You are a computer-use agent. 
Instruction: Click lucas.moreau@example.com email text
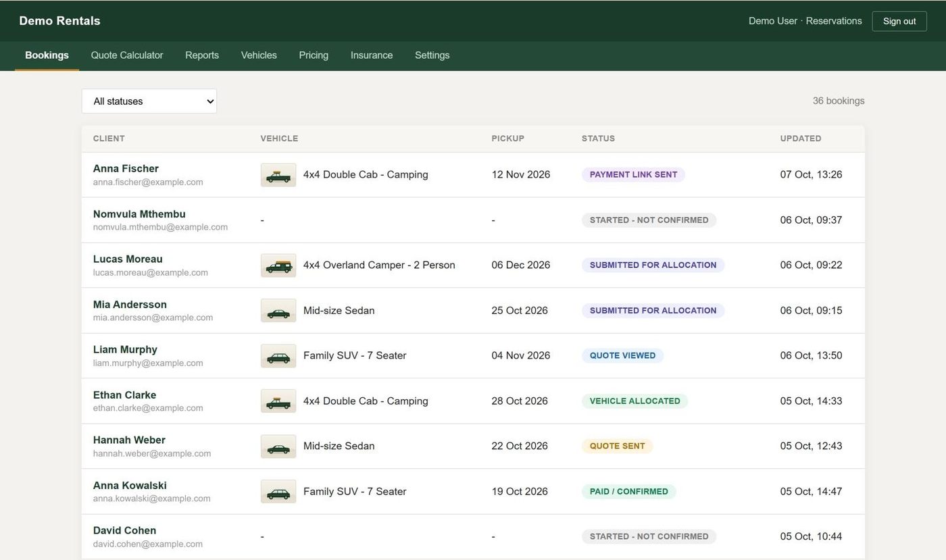coord(151,273)
